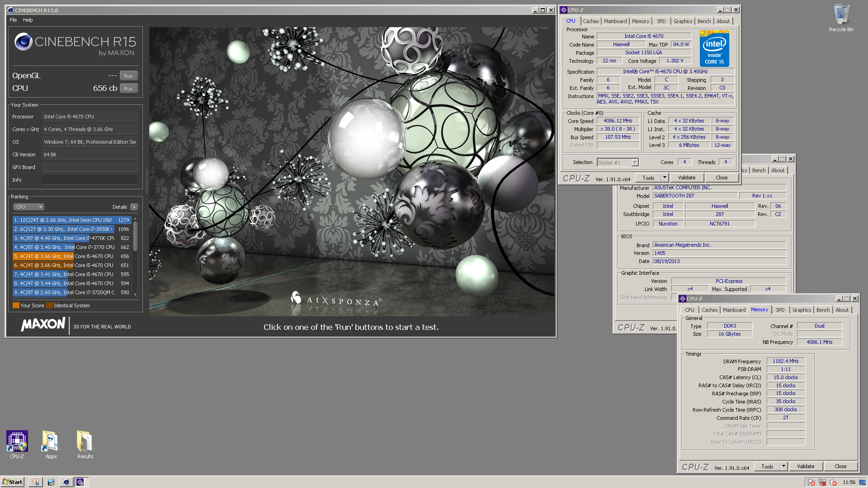
Task: Switch to Caches tab in top CPU-Z
Action: [590, 21]
